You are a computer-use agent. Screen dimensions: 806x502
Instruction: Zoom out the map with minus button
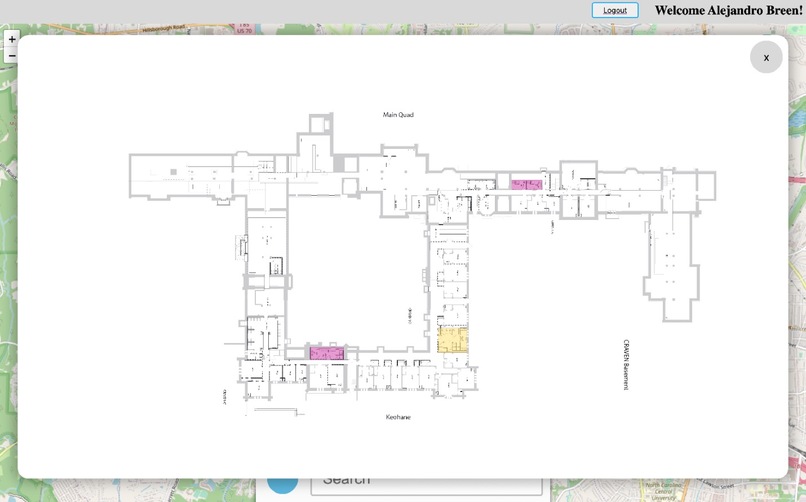[x=11, y=55]
